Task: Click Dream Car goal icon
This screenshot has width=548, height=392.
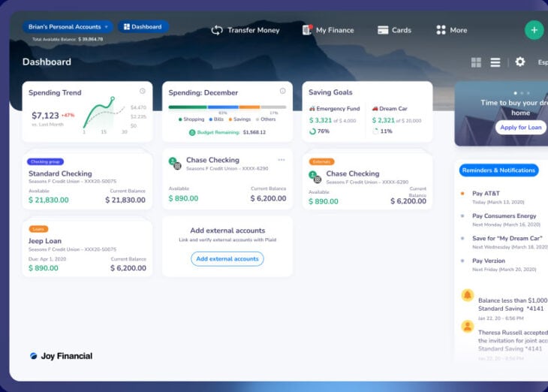Action: (x=375, y=109)
